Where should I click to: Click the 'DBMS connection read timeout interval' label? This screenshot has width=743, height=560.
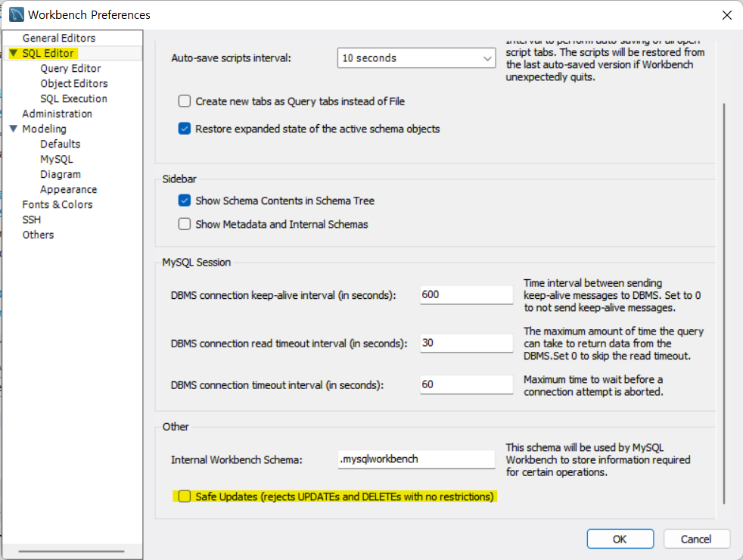click(x=288, y=344)
